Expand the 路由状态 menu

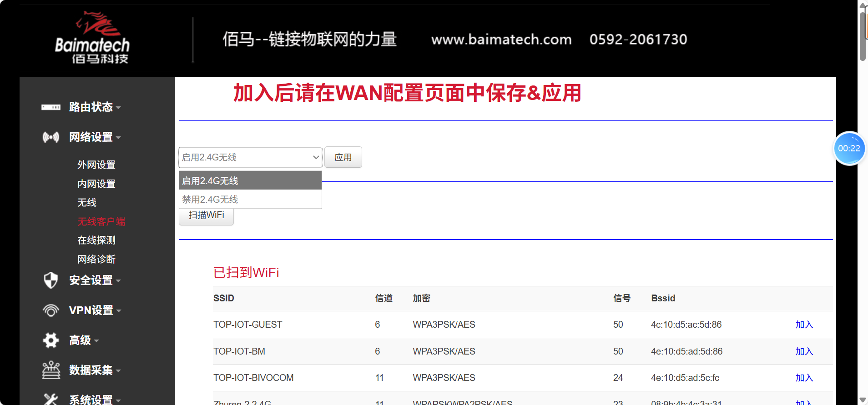[x=91, y=107]
